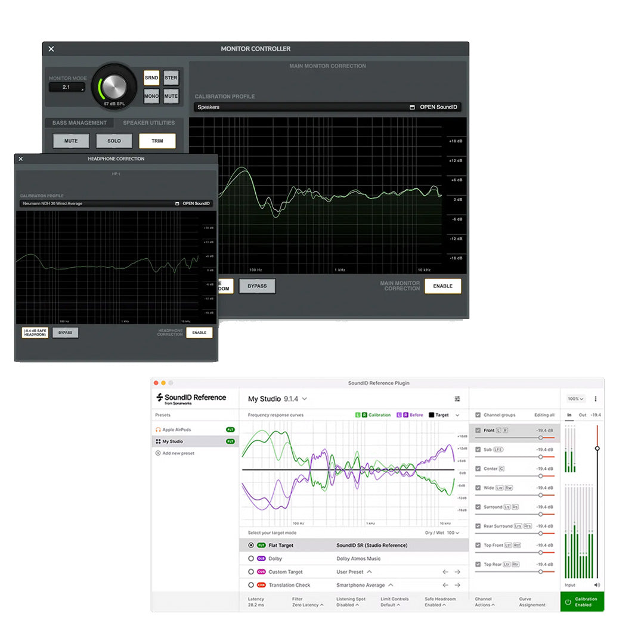Switch to the Speaker Utilities tab
Image resolution: width=644 pixels, height=644 pixels.
[148, 123]
